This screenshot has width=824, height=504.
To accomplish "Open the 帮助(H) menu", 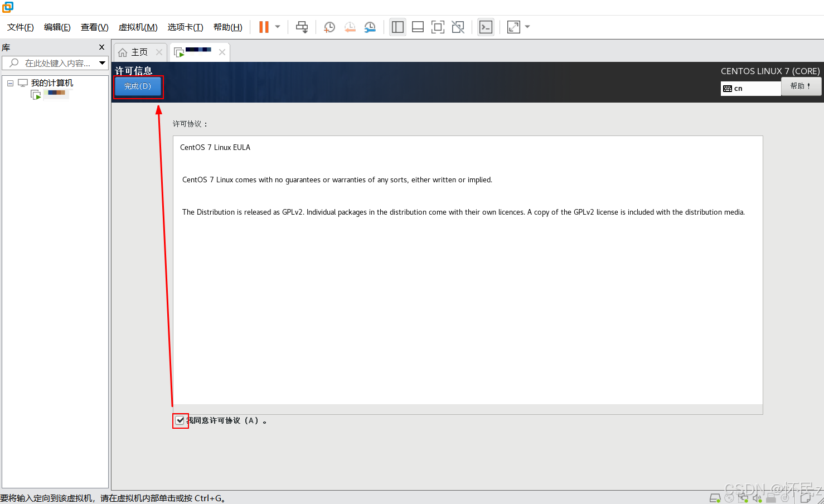I will (227, 27).
